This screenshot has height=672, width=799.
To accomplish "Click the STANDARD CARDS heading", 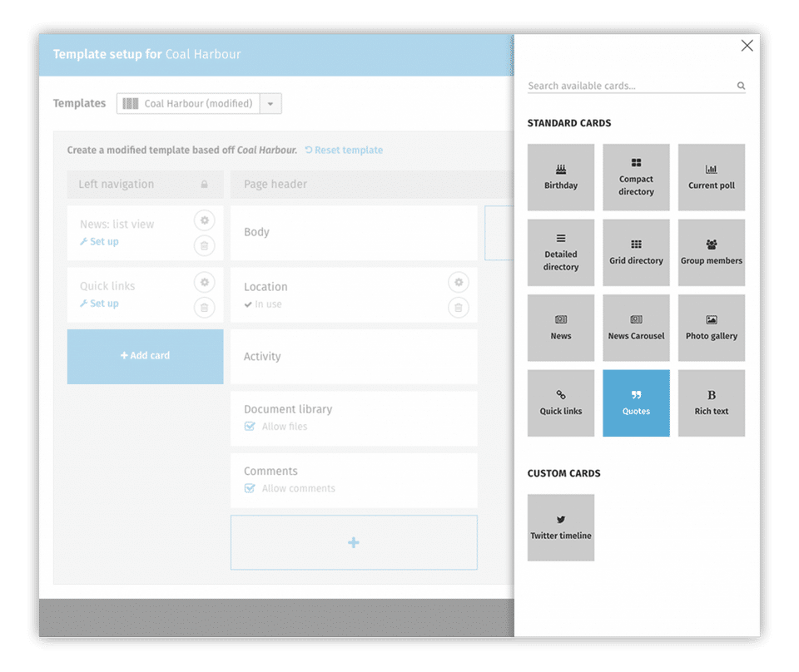I will (x=569, y=123).
